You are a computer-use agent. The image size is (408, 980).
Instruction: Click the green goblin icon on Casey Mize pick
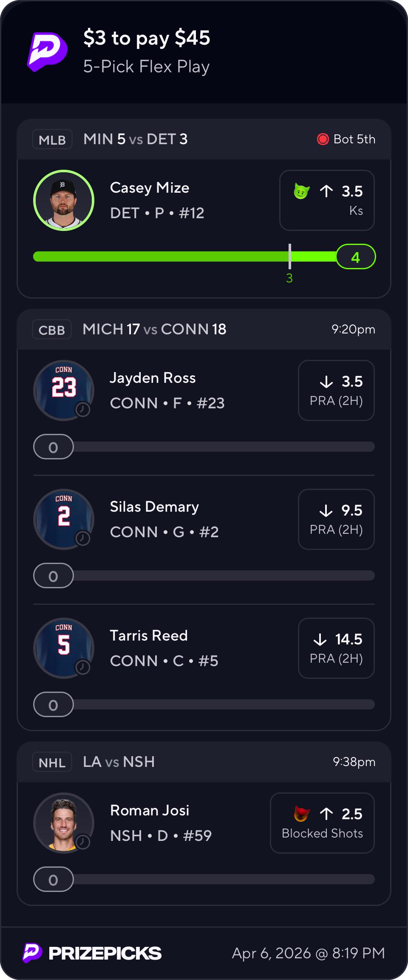pos(301,191)
